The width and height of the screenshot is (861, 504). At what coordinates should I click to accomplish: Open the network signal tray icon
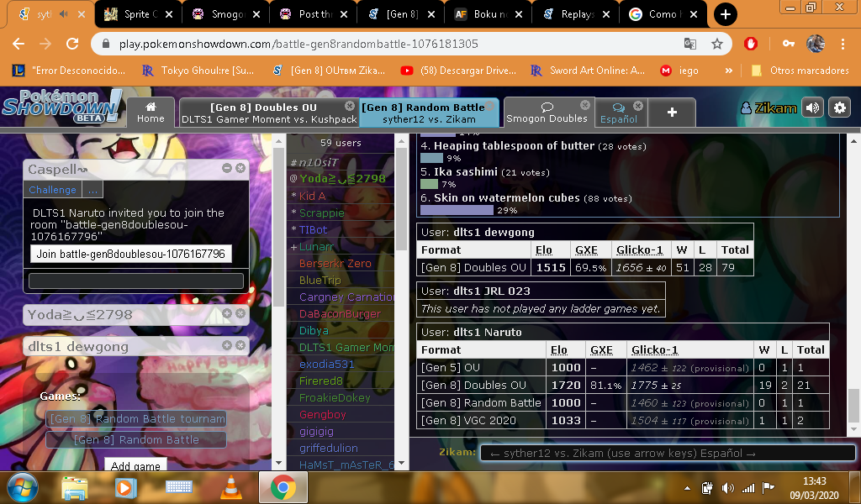(x=747, y=487)
